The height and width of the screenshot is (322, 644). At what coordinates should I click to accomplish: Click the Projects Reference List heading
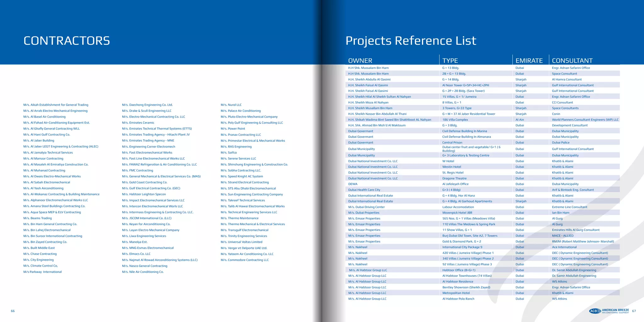pyautogui.click(x=411, y=41)
